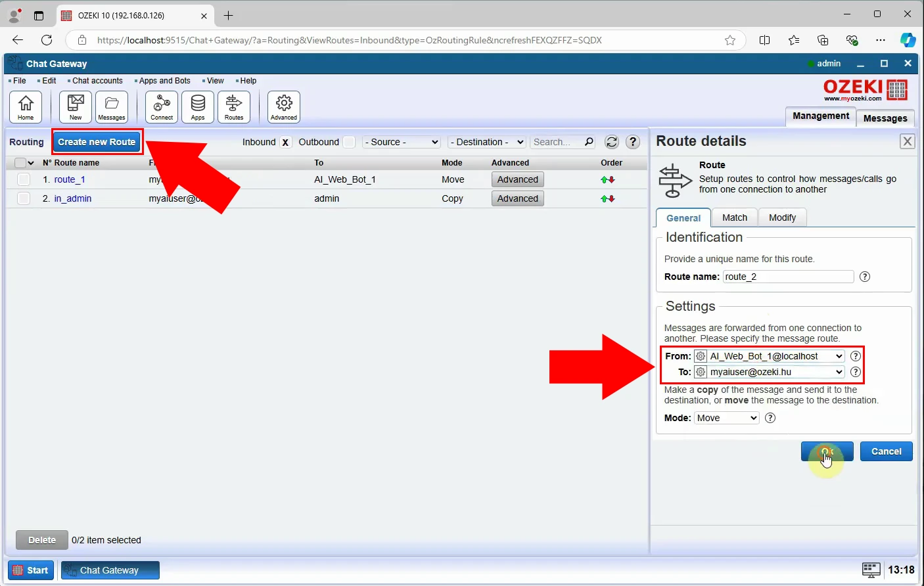Open the Copilot sidebar icon

coord(908,40)
